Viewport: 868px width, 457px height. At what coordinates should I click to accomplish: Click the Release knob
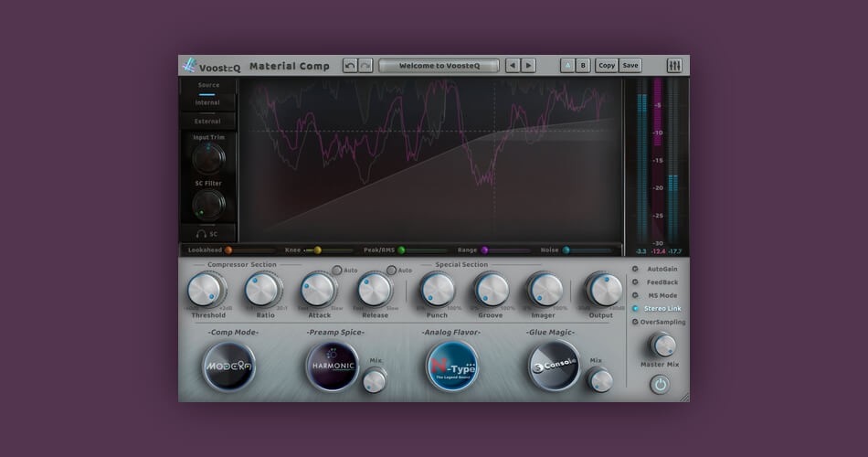[375, 290]
